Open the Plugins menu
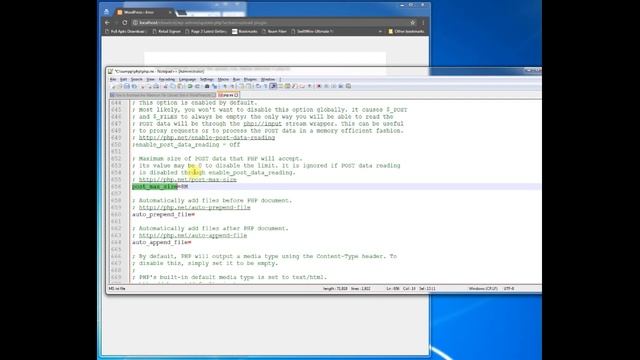Image resolution: width=640 pixels, height=360 pixels. tap(250, 79)
